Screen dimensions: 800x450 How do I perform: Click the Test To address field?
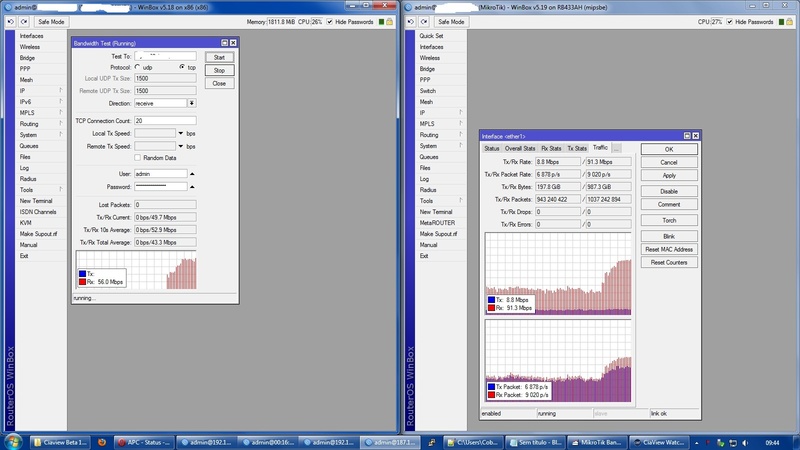coord(165,56)
